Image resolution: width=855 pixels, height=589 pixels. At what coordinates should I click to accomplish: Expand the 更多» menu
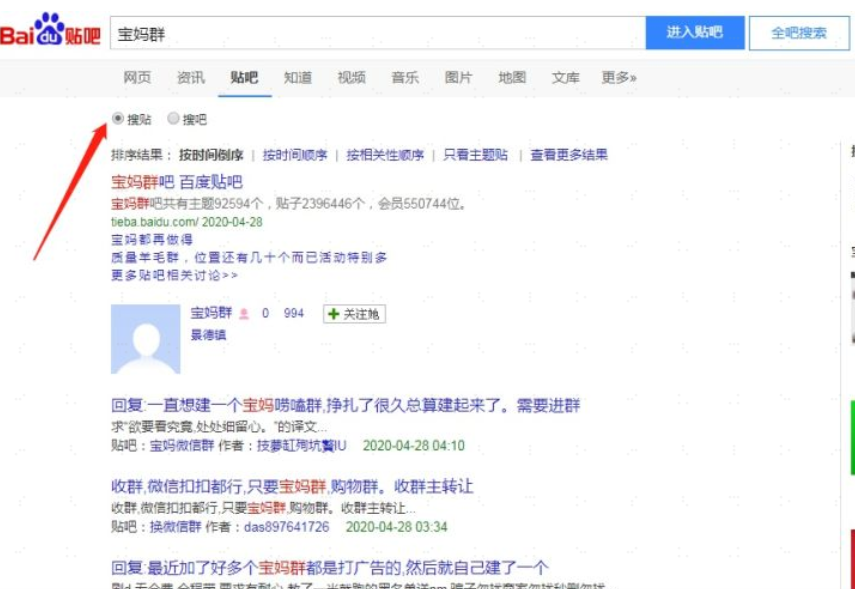click(619, 77)
